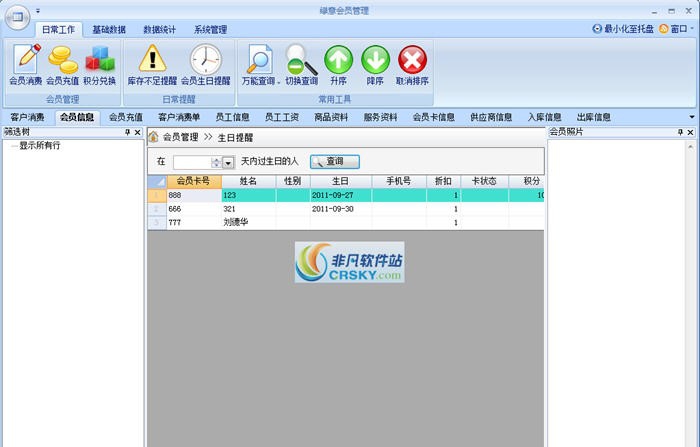Screen dimensions: 700x447
Task: Select card number 666 cell
Action: coord(194,209)
